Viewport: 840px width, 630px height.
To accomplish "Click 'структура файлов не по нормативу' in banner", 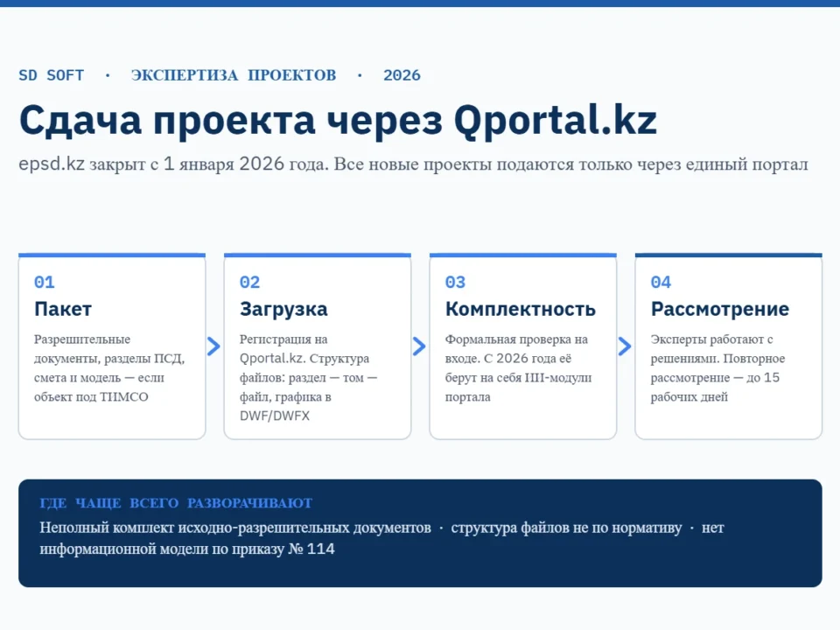I will [x=566, y=528].
